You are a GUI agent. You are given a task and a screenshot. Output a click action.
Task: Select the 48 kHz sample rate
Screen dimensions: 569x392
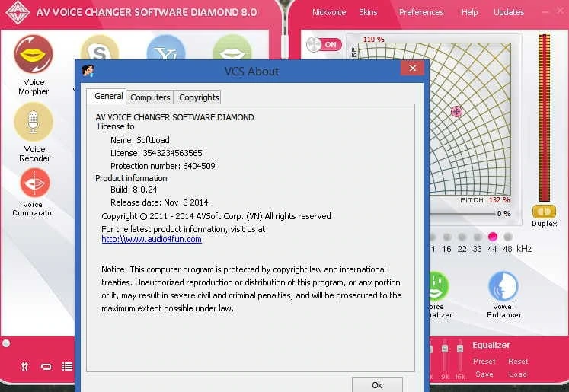[508, 237]
